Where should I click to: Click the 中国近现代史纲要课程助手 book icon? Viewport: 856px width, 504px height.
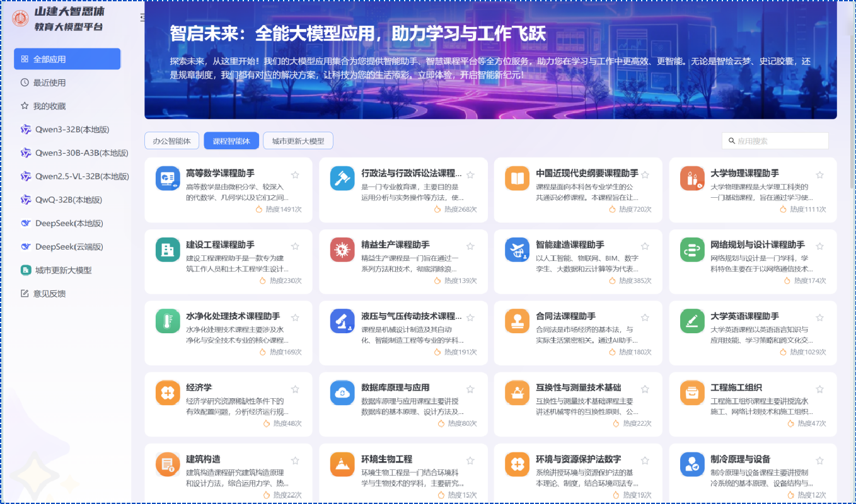(517, 179)
